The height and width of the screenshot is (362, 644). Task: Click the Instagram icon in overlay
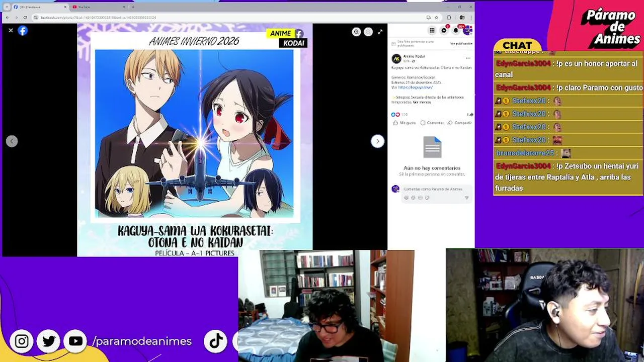click(x=22, y=341)
